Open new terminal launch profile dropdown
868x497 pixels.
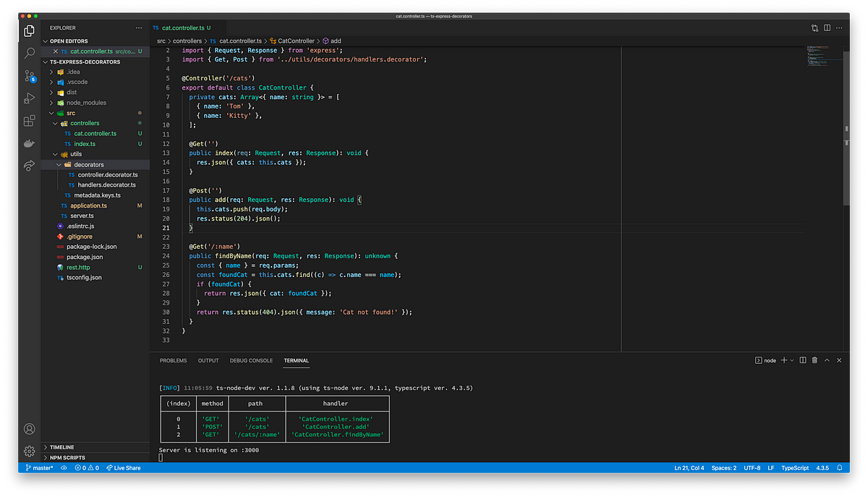click(792, 360)
